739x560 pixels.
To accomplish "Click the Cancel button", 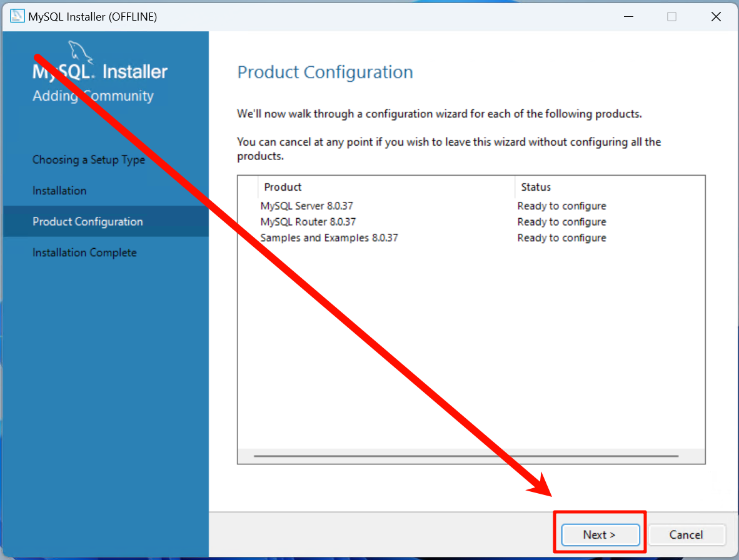I will (x=686, y=534).
